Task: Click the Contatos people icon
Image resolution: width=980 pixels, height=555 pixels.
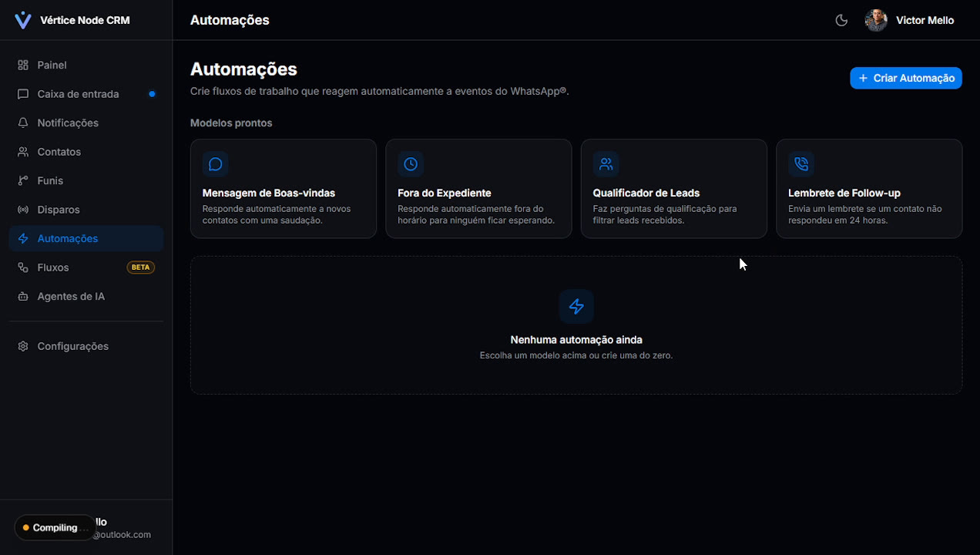Action: [x=23, y=152]
